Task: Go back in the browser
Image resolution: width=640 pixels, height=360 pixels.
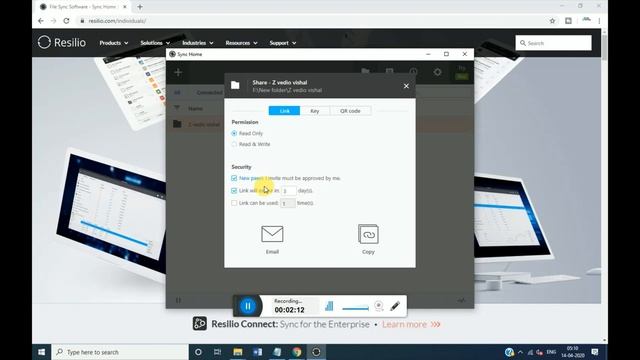Action: pos(40,21)
